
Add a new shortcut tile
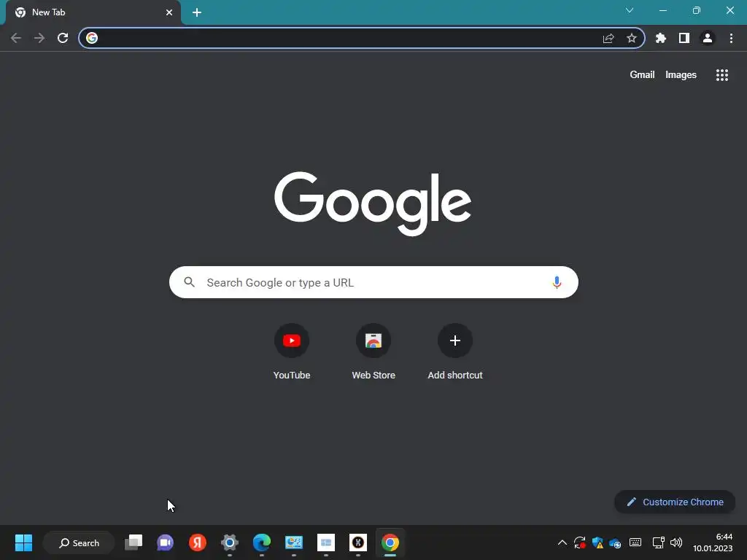[x=455, y=352]
